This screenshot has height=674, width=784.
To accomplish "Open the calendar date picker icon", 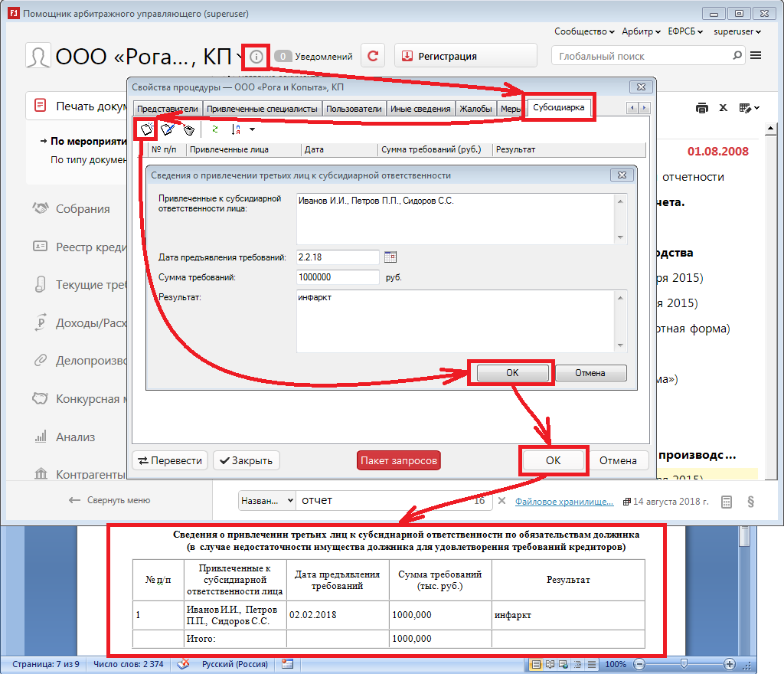I will point(390,257).
